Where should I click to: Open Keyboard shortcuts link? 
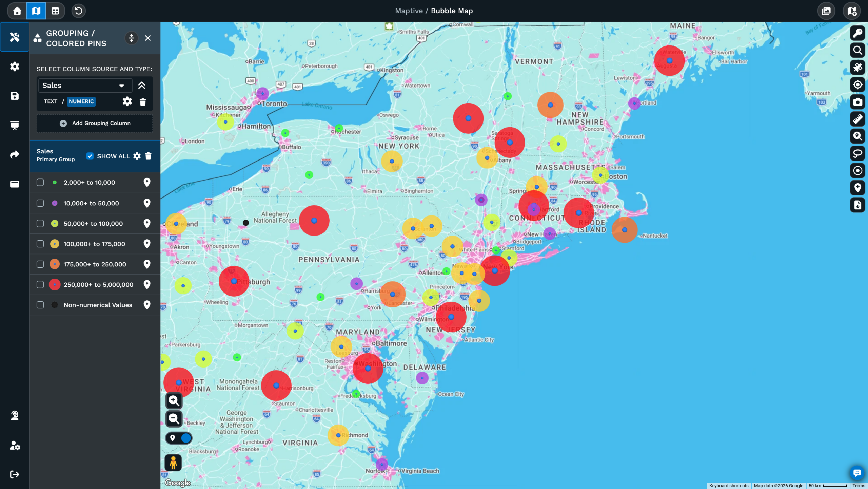pyautogui.click(x=729, y=486)
